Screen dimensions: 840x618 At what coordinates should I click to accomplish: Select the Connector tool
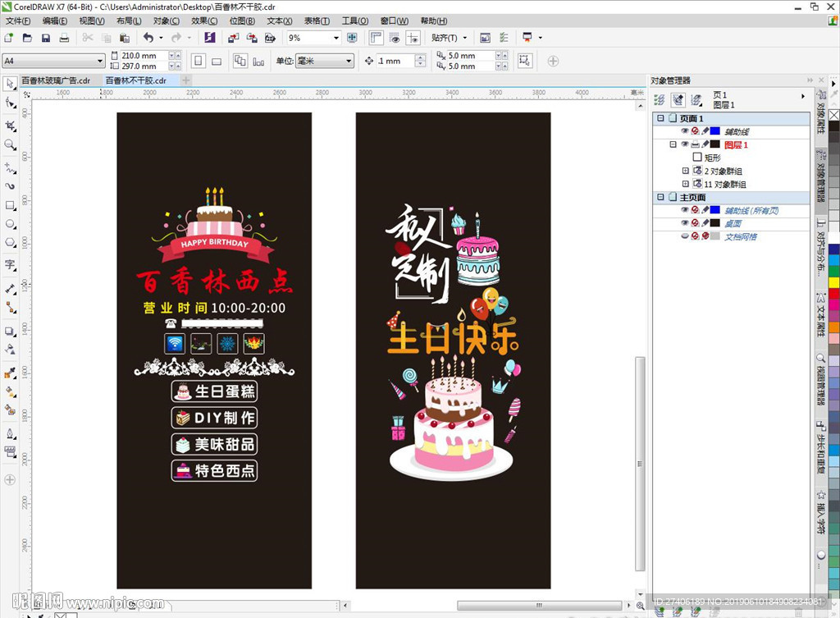coord(10,308)
